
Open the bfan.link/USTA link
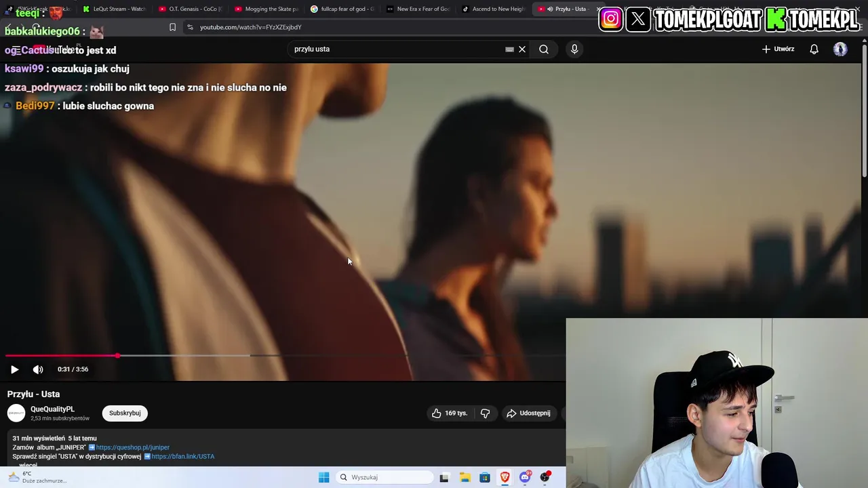pyautogui.click(x=183, y=456)
